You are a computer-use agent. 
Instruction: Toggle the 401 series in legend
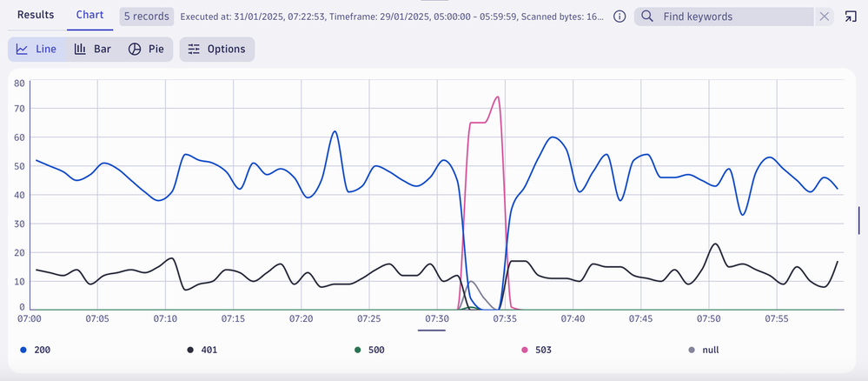(x=209, y=351)
